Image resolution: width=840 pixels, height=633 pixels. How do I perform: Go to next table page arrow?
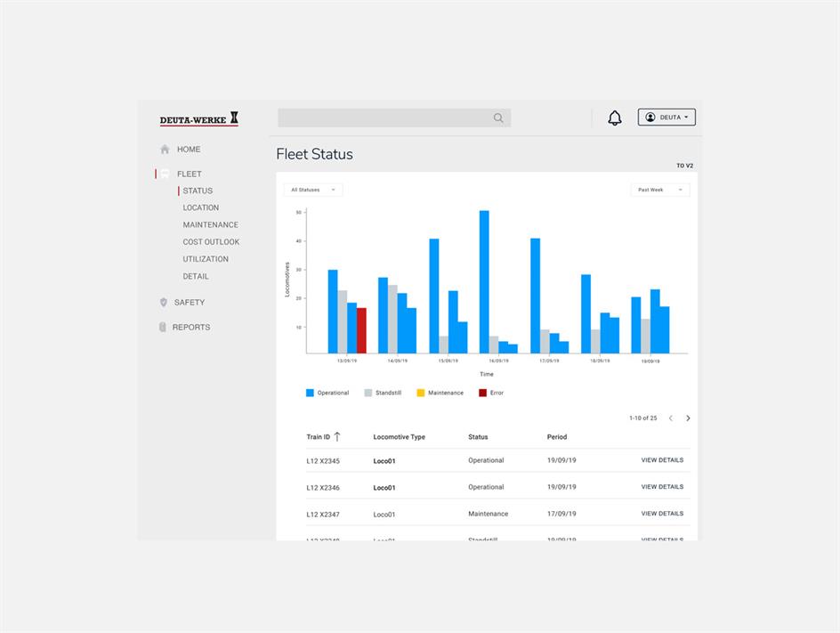(x=688, y=418)
